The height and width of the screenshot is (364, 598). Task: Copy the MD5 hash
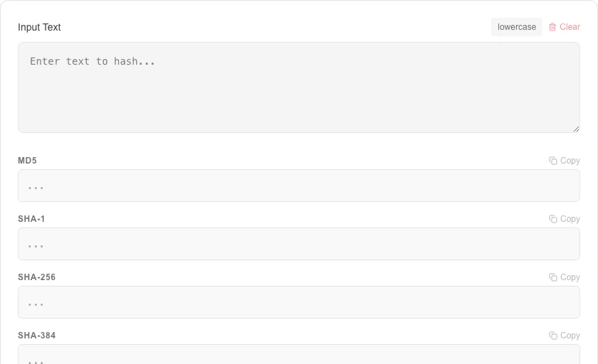click(565, 161)
